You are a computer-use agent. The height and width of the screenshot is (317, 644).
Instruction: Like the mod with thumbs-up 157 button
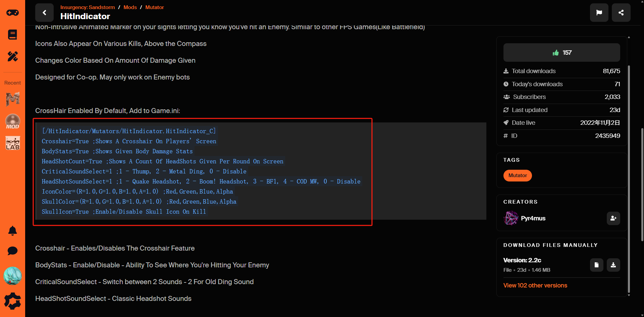[562, 52]
